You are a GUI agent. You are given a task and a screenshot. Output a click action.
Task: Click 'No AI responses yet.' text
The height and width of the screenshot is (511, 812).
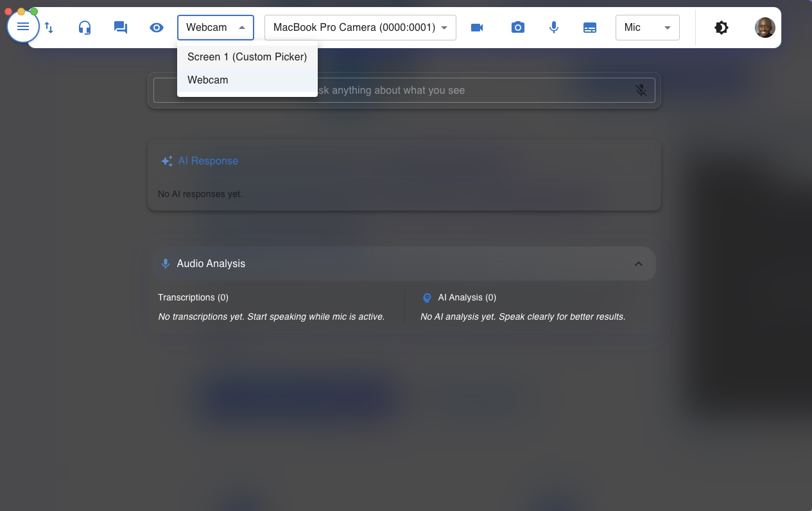pos(200,194)
